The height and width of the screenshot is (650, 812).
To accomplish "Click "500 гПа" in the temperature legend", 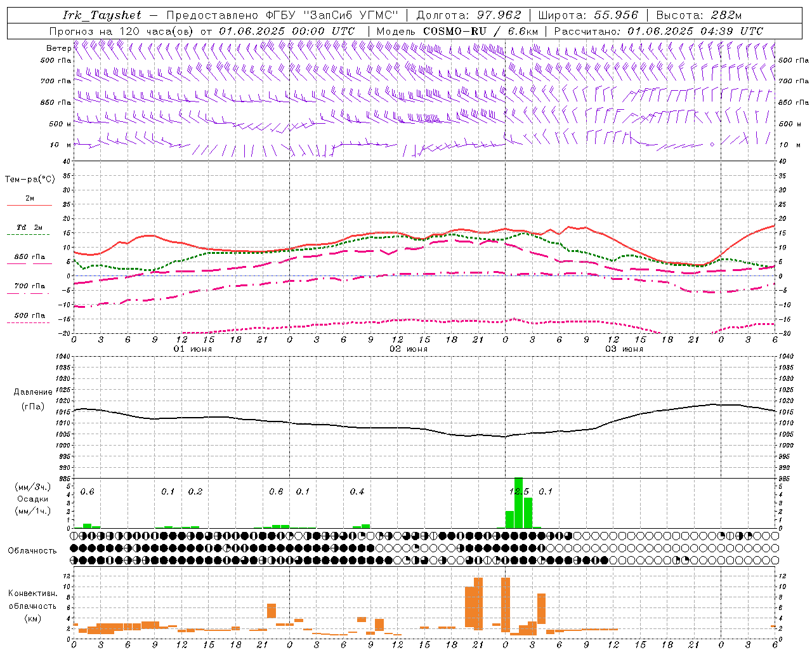I will (x=30, y=315).
